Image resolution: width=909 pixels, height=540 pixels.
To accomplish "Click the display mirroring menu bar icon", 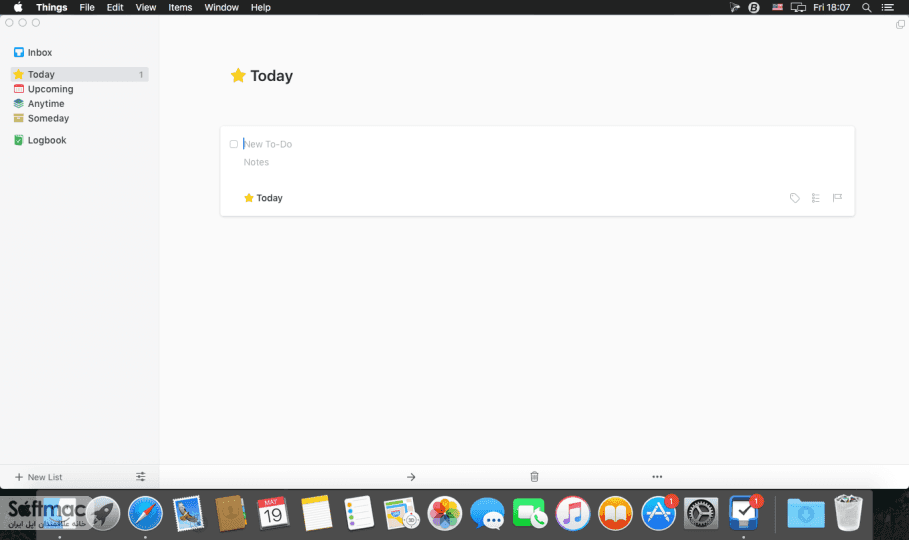I will [x=798, y=8].
